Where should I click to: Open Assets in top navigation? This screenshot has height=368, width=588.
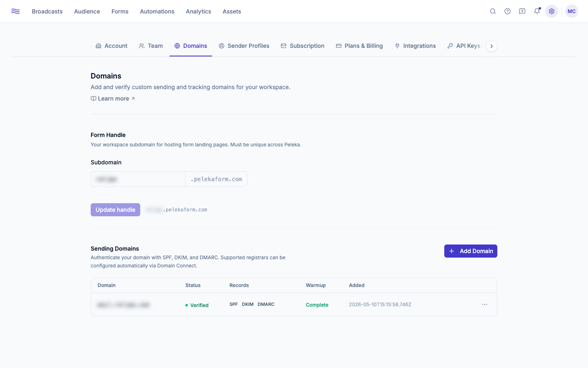pos(232,11)
